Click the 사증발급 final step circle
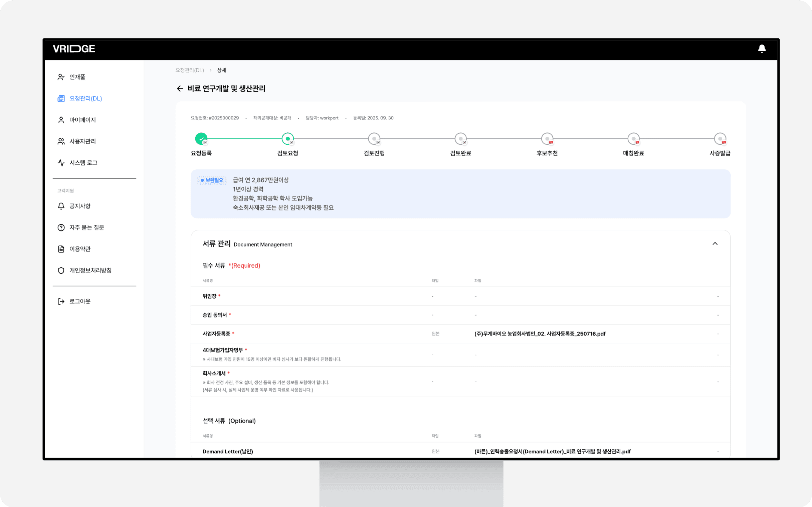The width and height of the screenshot is (812, 507). [x=720, y=139]
